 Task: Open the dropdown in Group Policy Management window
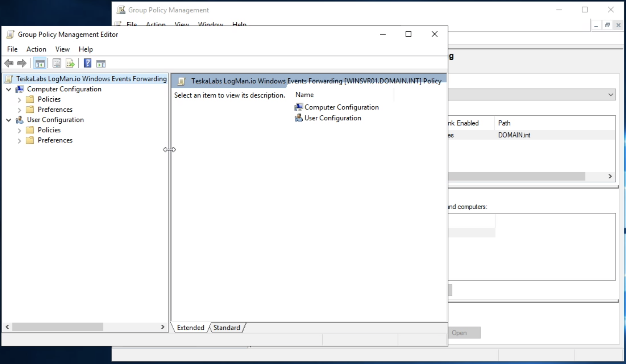click(611, 95)
